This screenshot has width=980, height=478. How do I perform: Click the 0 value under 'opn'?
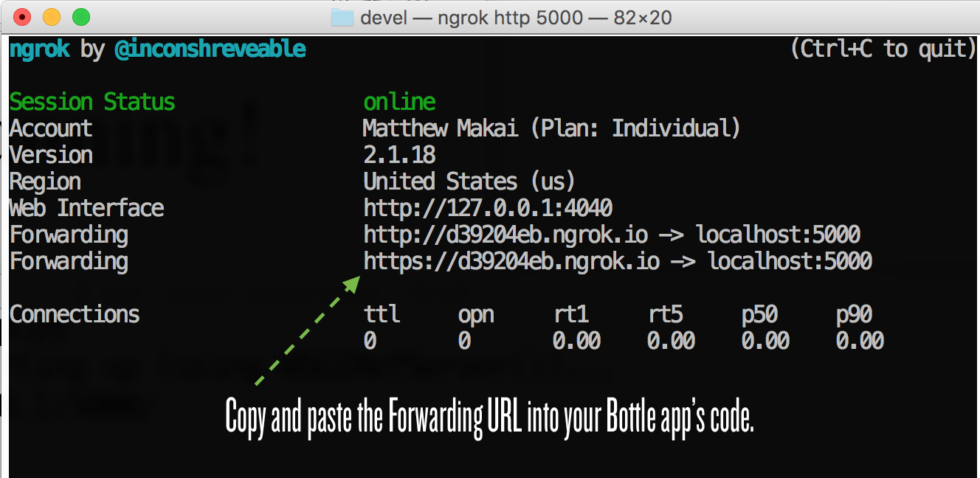(x=464, y=341)
